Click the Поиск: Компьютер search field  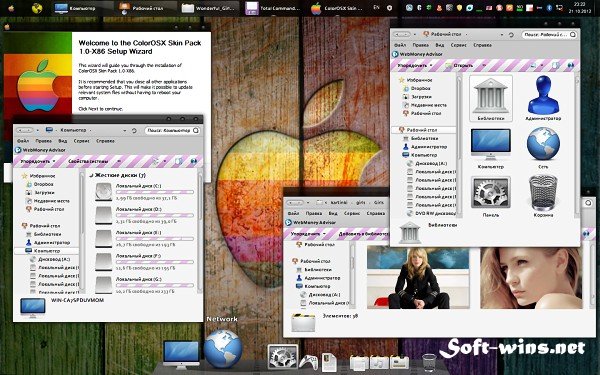coord(172,130)
